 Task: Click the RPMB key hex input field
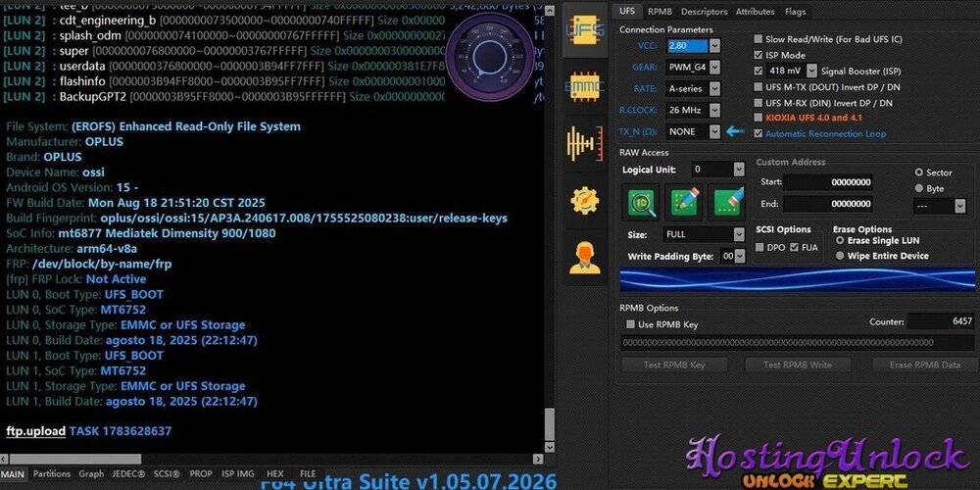(x=797, y=342)
